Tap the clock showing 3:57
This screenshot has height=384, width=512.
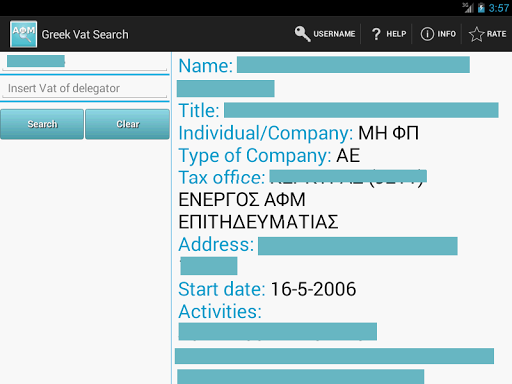pos(499,8)
